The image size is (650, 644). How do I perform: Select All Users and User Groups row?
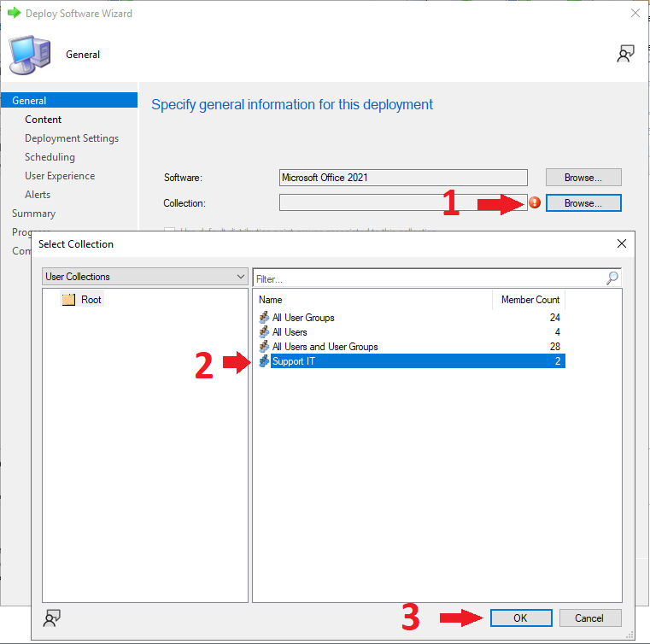click(x=410, y=347)
